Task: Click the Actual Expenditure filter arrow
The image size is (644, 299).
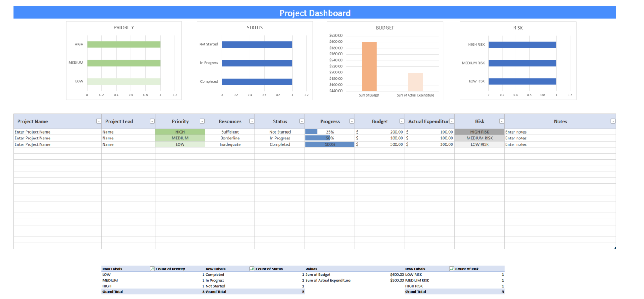Action: pos(452,121)
